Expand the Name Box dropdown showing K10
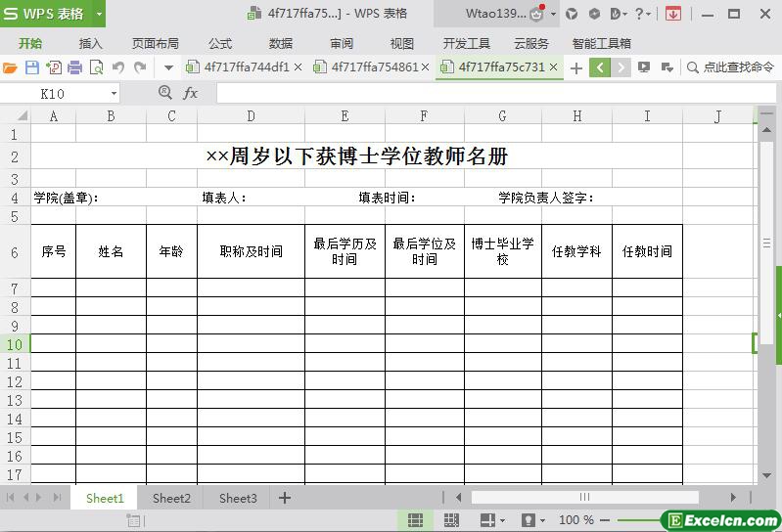The height and width of the screenshot is (532, 782). [114, 94]
